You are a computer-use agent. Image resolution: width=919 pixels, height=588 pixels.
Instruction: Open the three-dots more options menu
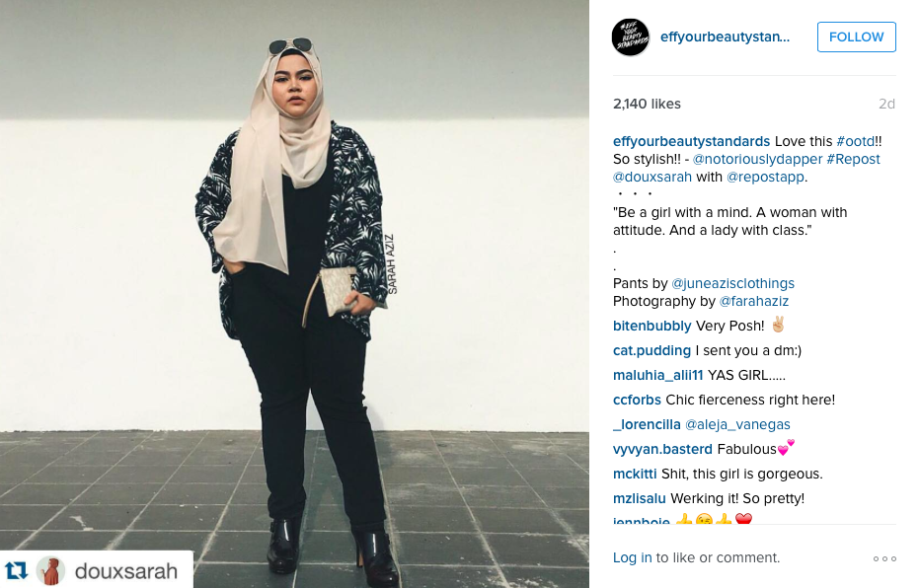[884, 558]
